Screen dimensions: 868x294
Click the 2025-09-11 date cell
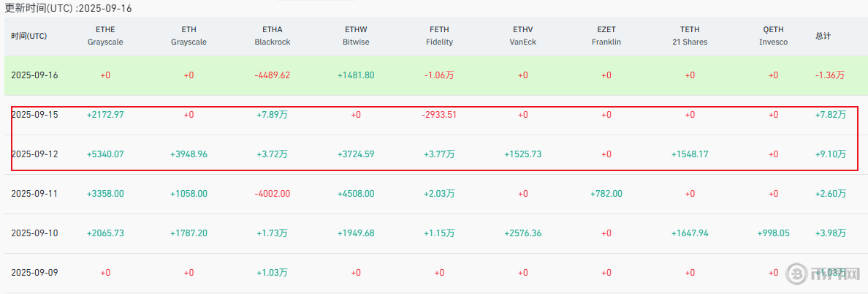(x=34, y=194)
